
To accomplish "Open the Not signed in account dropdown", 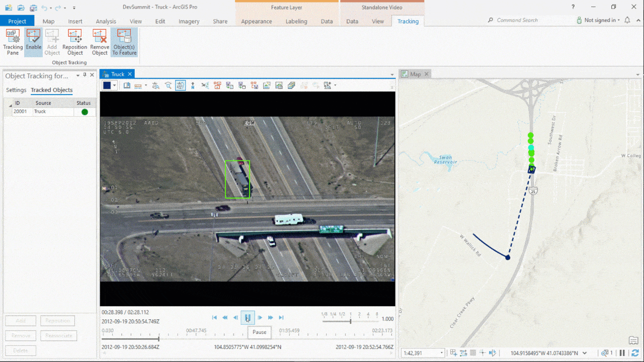I will pyautogui.click(x=598, y=20).
